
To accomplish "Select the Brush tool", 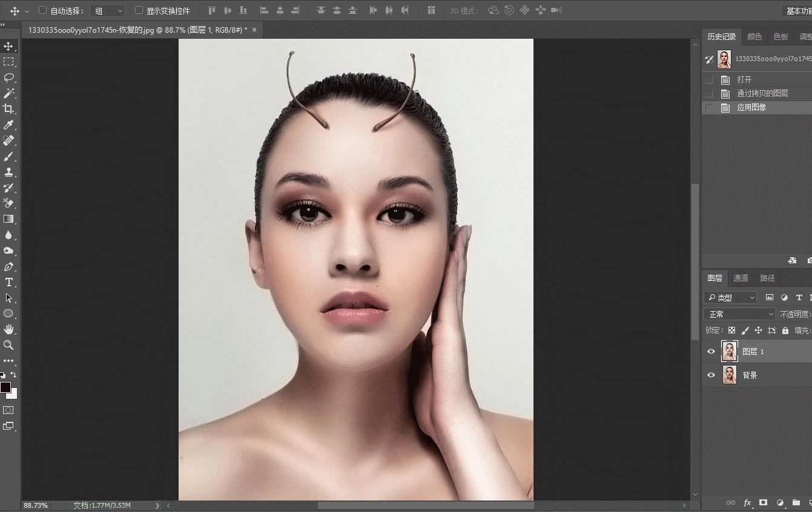I will (x=8, y=156).
